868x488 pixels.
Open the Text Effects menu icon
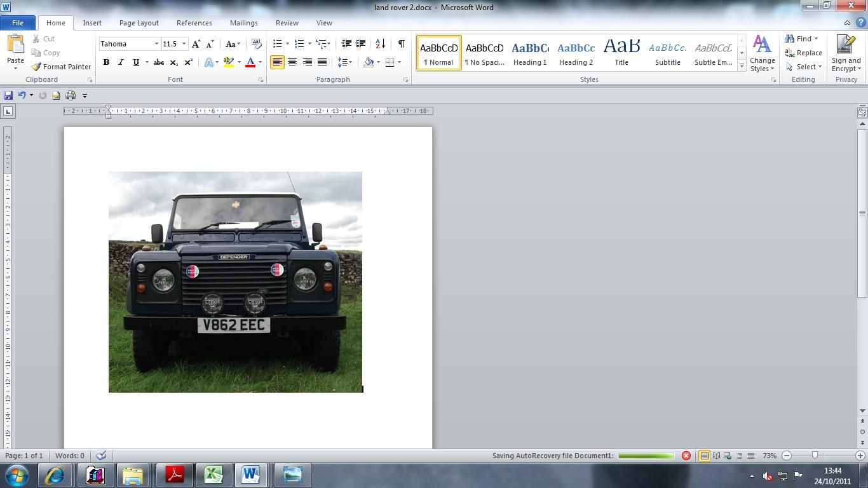point(208,62)
